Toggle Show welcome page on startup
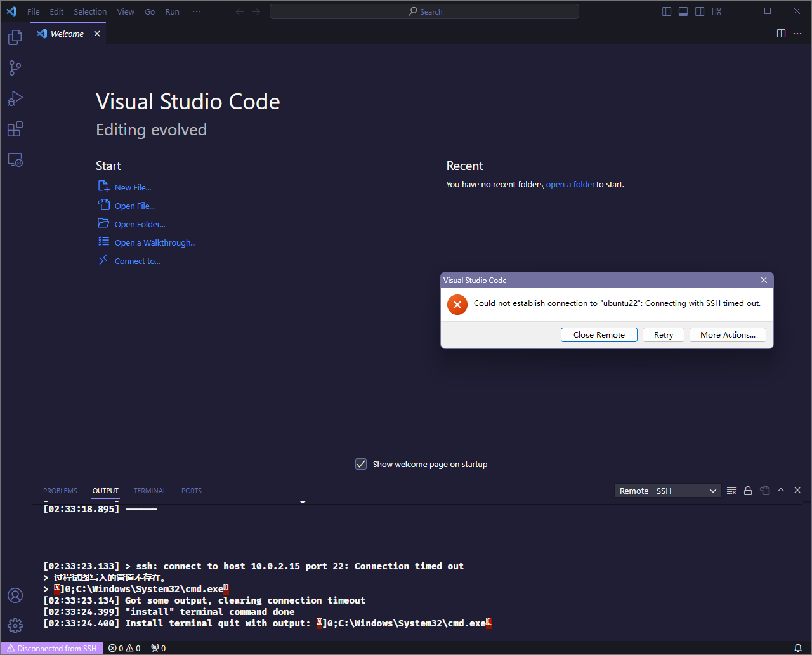Viewport: 812px width, 655px height. (x=361, y=464)
